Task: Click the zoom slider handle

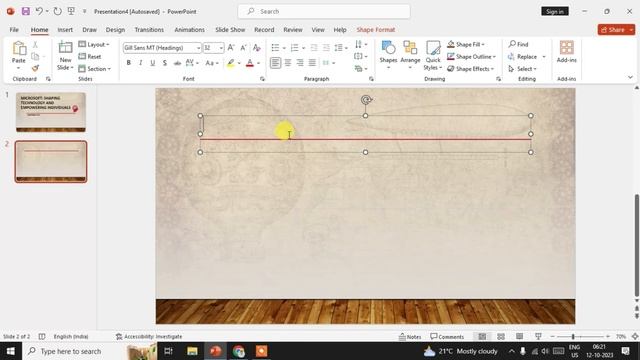Action: pyautogui.click(x=573, y=336)
